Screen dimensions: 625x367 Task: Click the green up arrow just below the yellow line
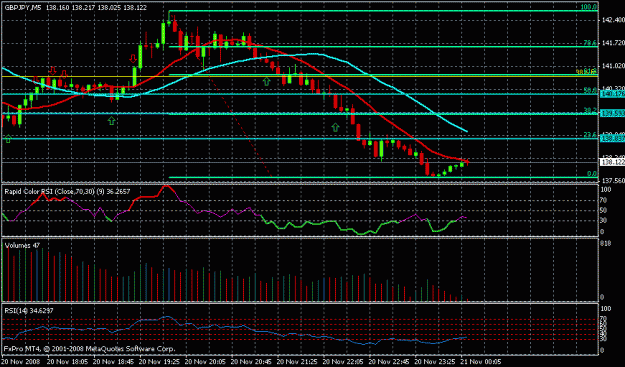coord(266,81)
